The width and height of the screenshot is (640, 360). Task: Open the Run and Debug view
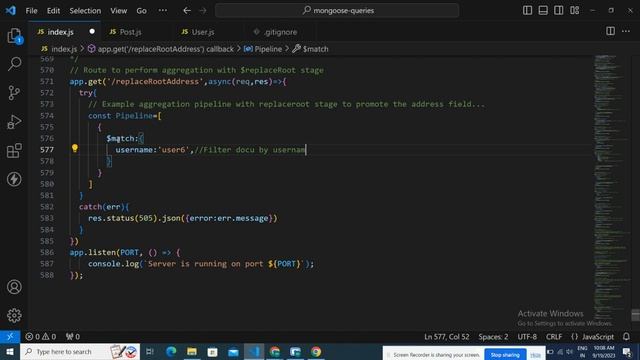click(14, 122)
